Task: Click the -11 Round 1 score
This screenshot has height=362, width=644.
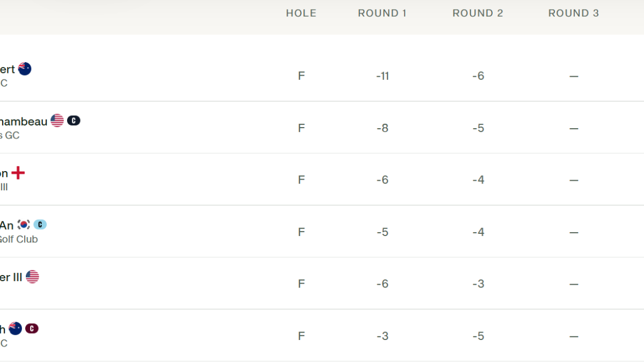Action: click(x=382, y=76)
